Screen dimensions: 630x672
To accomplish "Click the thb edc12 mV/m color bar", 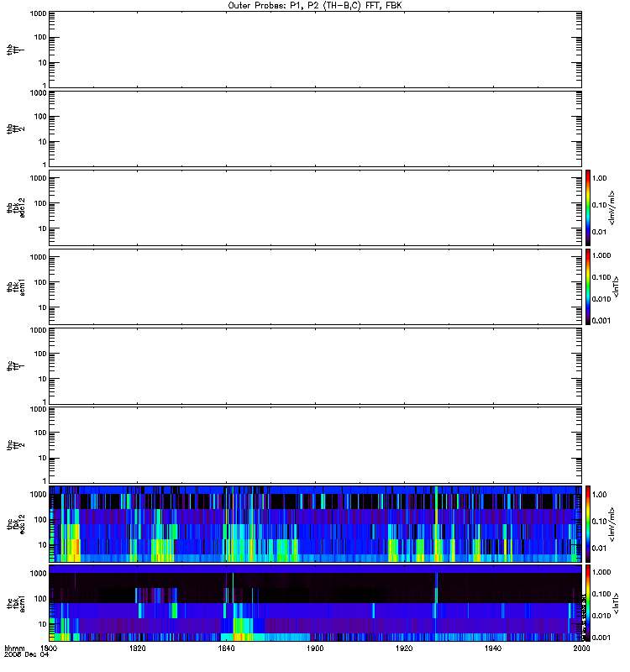I will (588, 207).
